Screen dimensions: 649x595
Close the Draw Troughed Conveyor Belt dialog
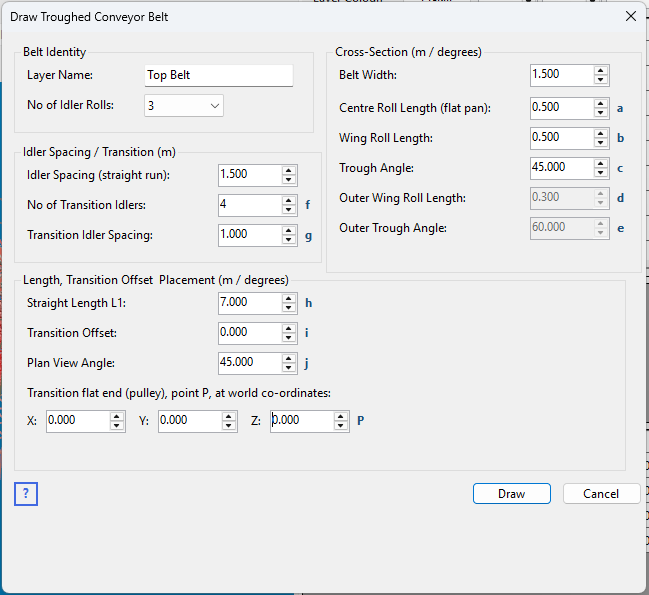point(631,17)
